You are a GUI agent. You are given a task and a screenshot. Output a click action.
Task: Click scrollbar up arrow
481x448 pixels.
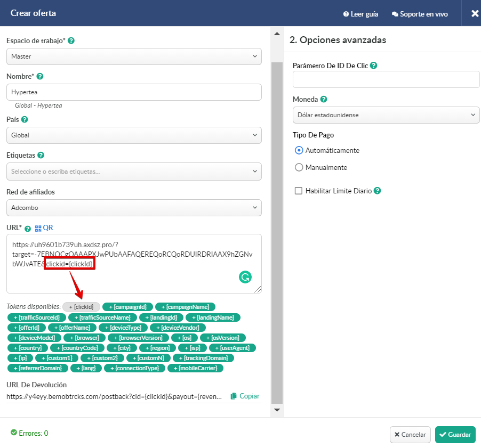(277, 34)
